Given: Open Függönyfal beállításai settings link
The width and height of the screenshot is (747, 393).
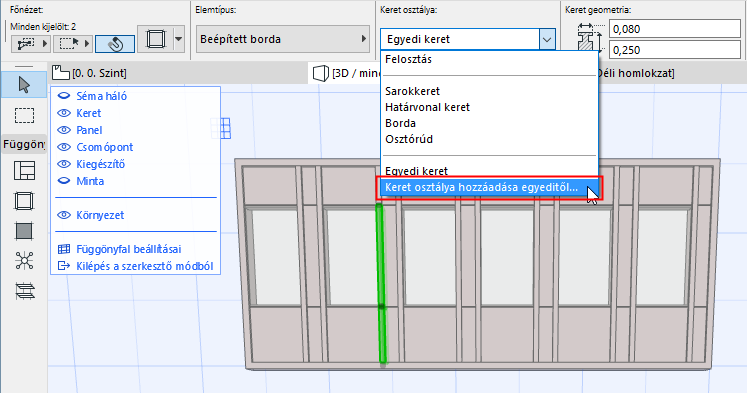Looking at the screenshot, I should (129, 249).
